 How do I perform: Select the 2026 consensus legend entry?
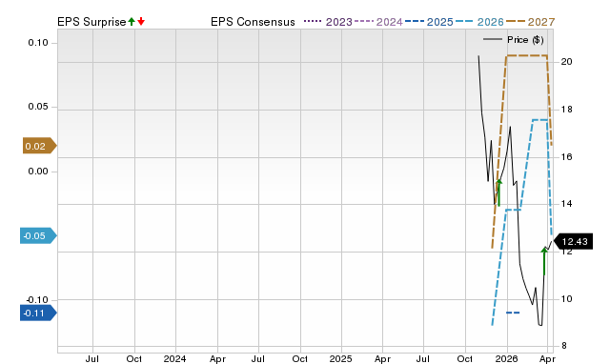coord(479,22)
